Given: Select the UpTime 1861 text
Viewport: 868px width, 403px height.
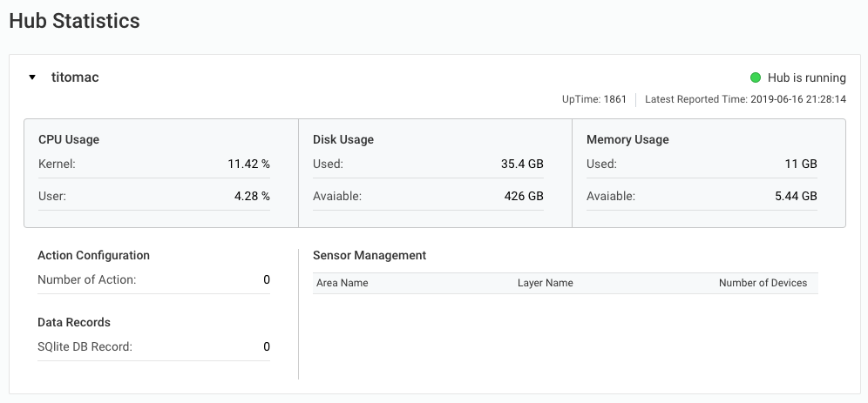Looking at the screenshot, I should click(593, 99).
